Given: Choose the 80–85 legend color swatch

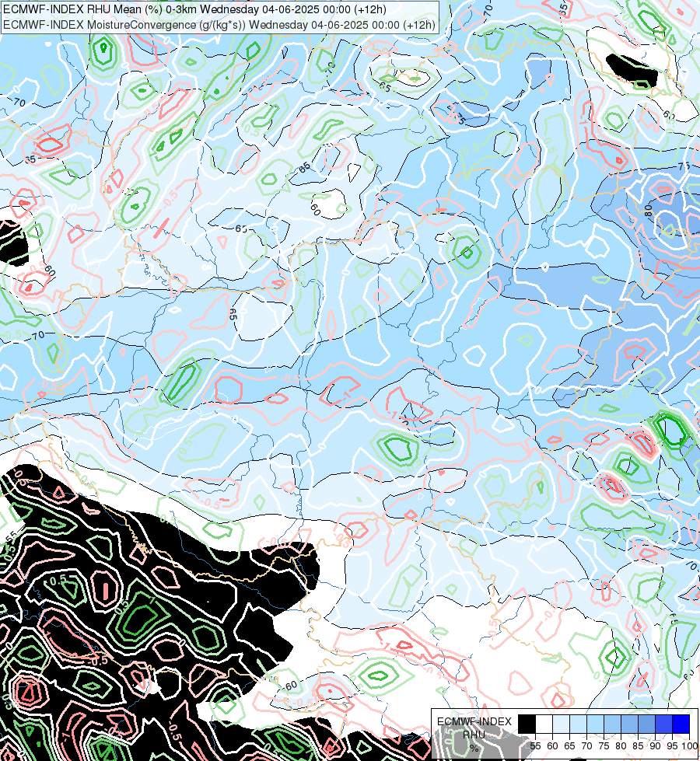Looking at the screenshot, I should 629,724.
